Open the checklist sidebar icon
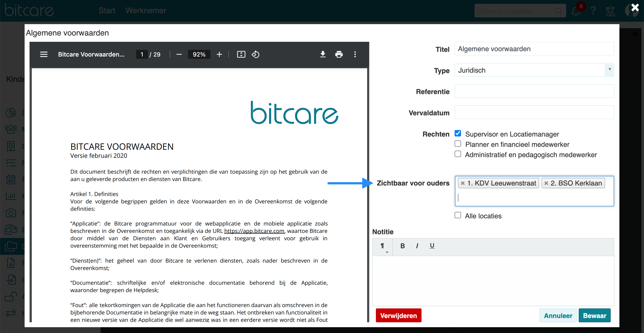This screenshot has width=644, height=333. coord(11,163)
